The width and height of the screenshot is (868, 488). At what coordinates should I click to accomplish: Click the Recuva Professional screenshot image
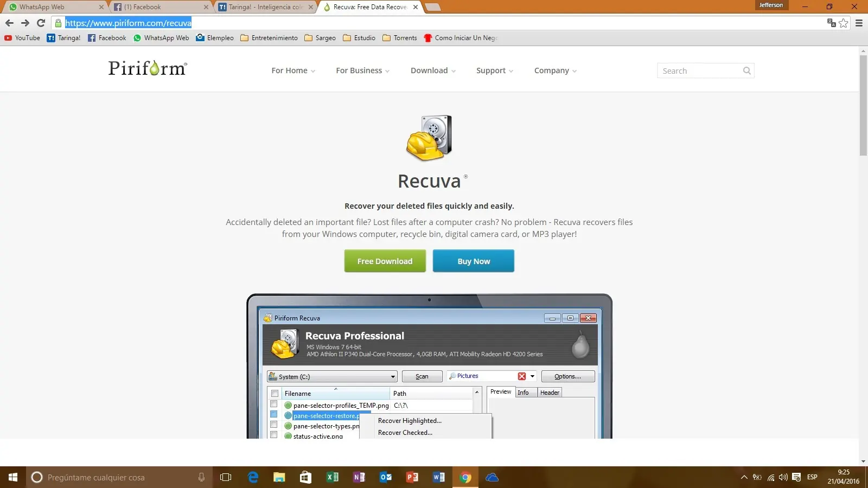[x=429, y=367]
